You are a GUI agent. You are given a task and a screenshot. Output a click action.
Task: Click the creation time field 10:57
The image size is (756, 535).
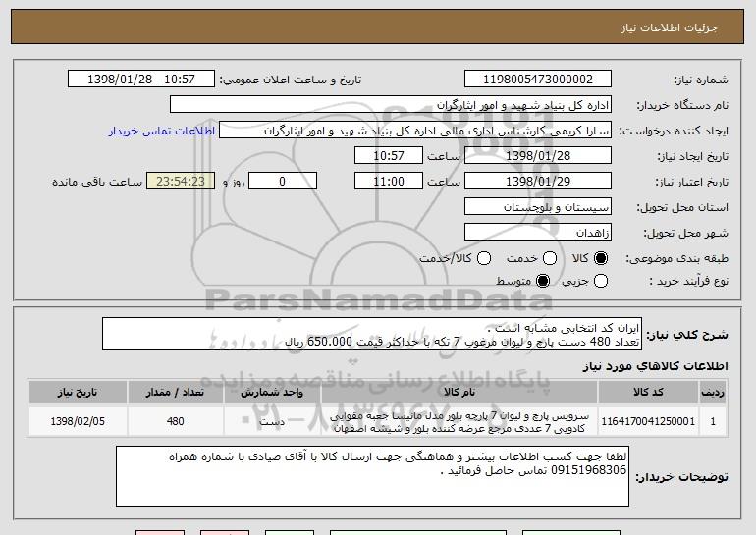389,156
